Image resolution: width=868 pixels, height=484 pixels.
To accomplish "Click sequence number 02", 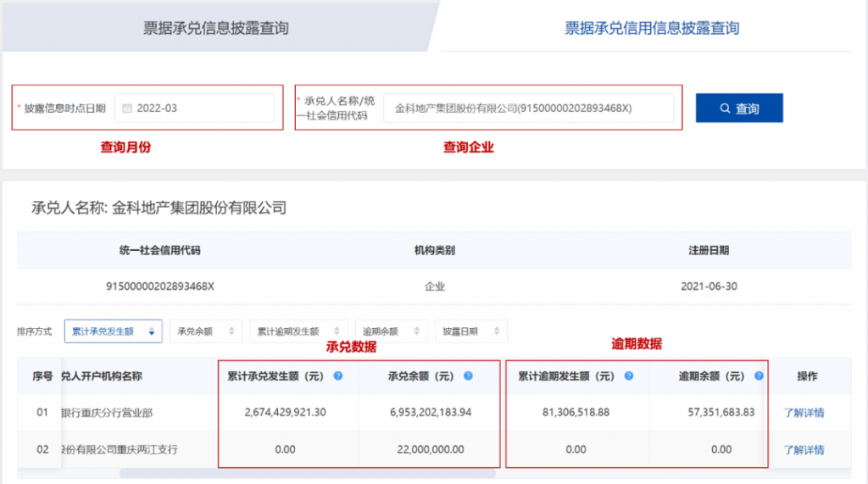I will (42, 449).
